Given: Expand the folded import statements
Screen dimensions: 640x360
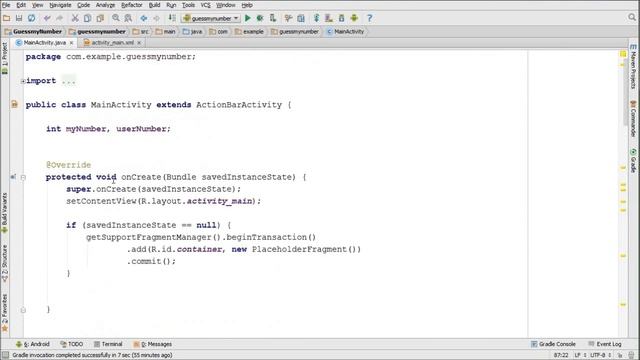Looking at the screenshot, I should point(23,81).
